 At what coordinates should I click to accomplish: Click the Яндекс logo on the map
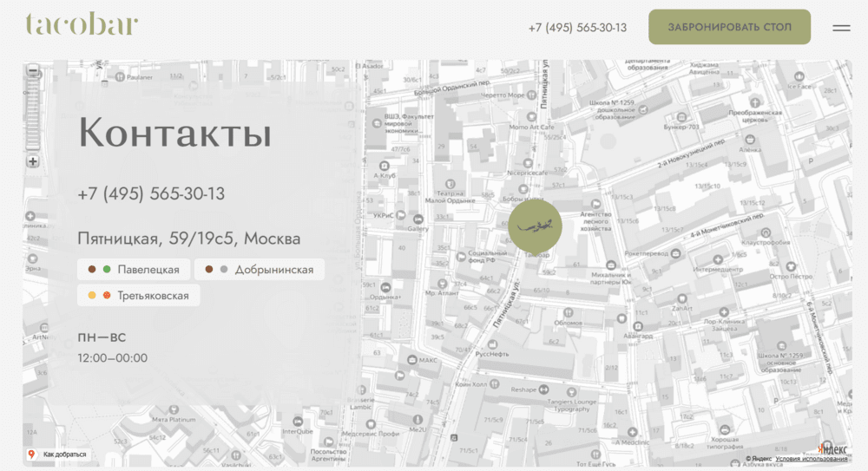point(832,448)
